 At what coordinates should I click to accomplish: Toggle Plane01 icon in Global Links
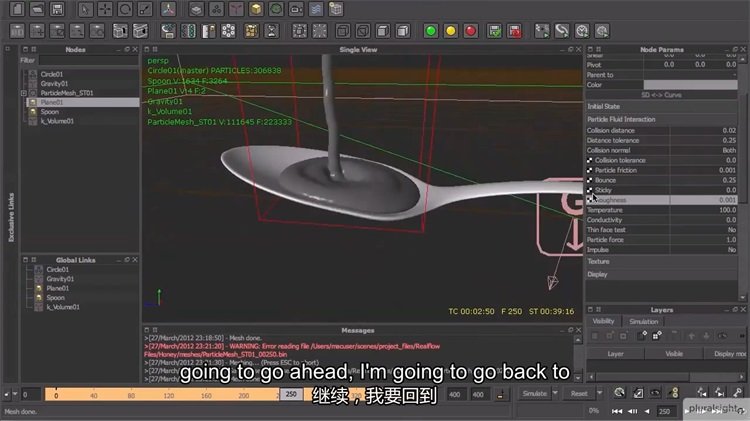click(x=39, y=288)
